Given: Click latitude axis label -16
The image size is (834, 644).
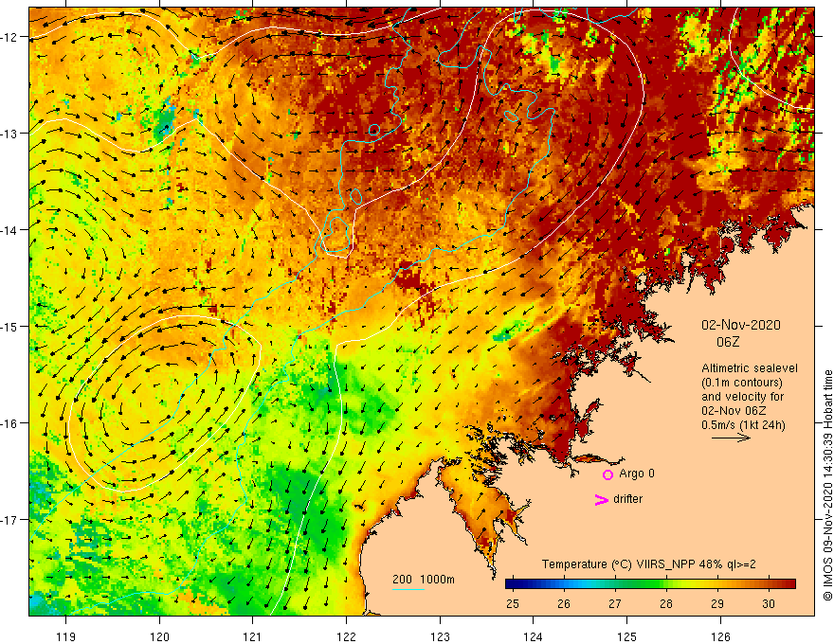Looking at the screenshot, I should coord(10,423).
